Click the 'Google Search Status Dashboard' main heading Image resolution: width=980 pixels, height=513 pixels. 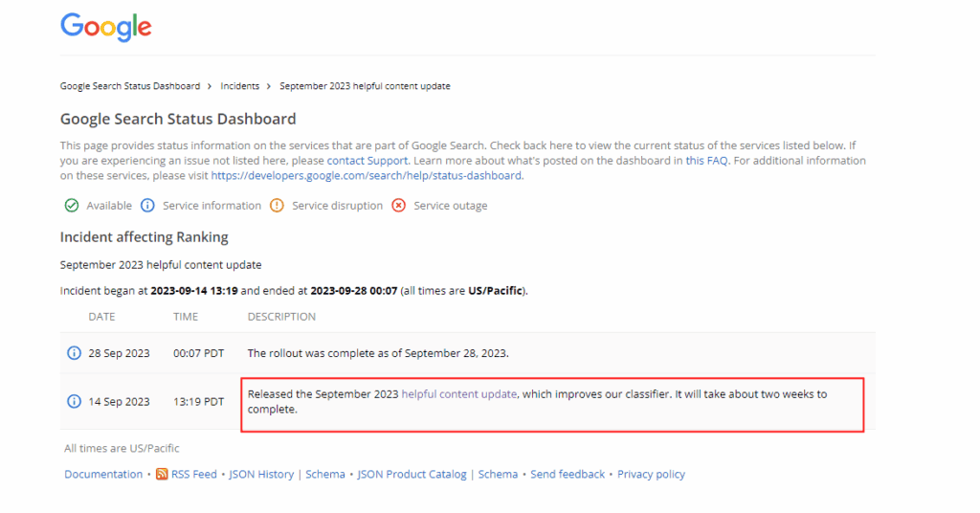pos(178,119)
